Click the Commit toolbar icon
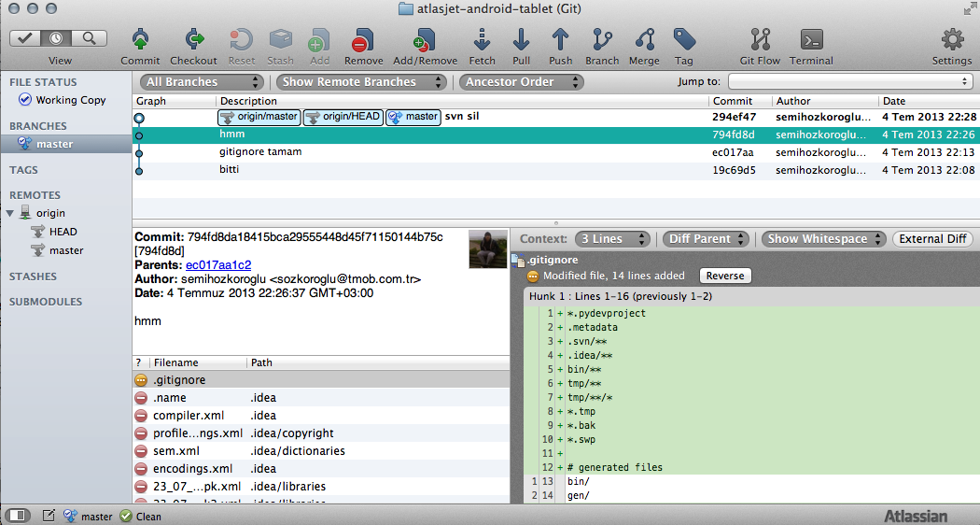 (140, 40)
